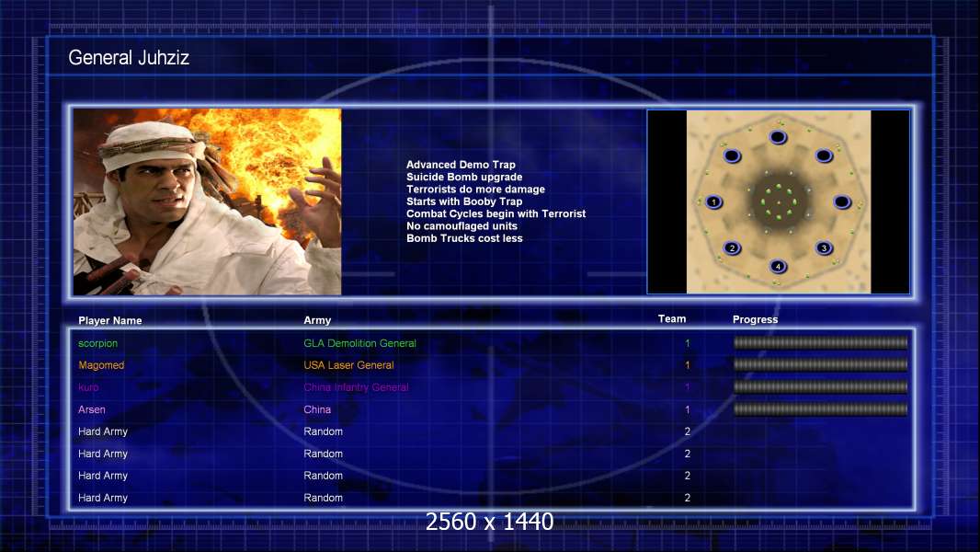Click the General Juhziz portrait image

pos(207,202)
